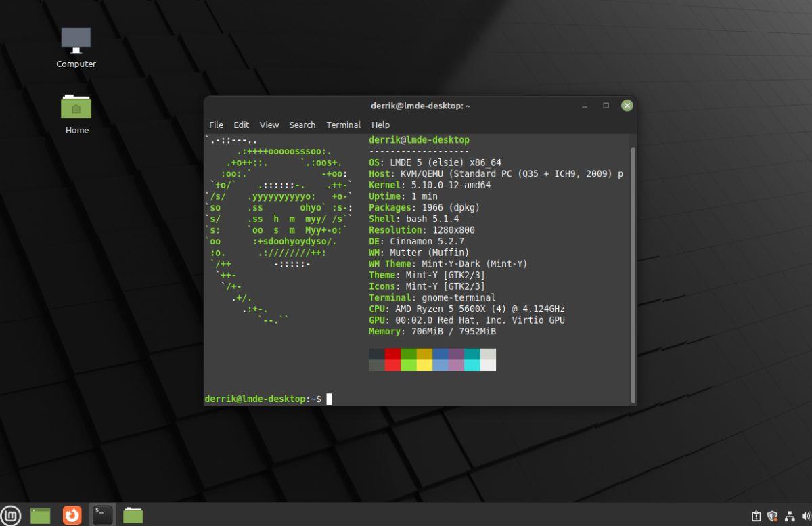Open the Update Manager shield tray icon

coord(772,514)
